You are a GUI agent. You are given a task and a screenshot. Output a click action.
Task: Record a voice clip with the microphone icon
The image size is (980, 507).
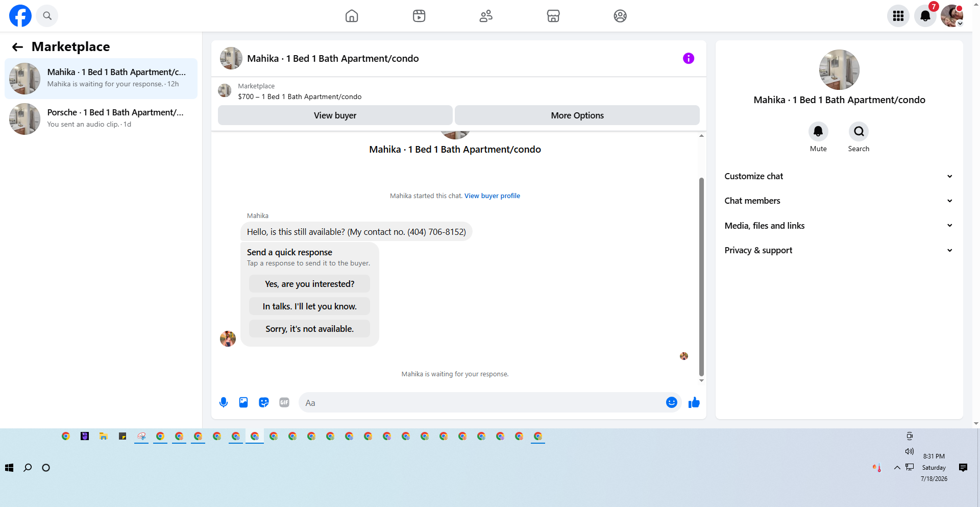point(224,402)
